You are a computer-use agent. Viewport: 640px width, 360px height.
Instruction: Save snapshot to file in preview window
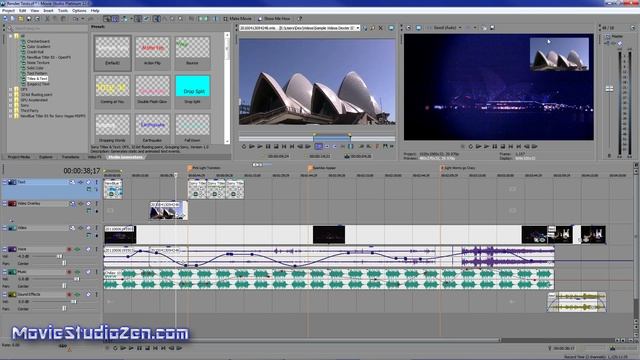492,28
